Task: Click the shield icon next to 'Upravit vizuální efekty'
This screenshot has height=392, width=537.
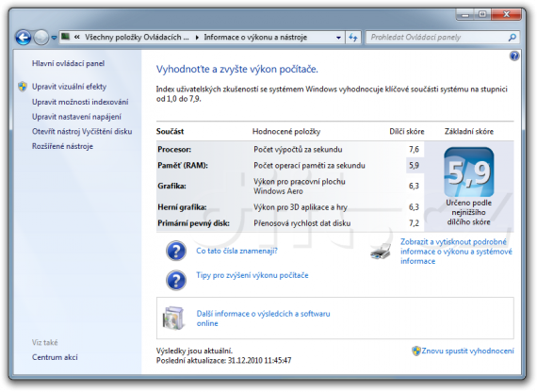Action: tap(23, 87)
